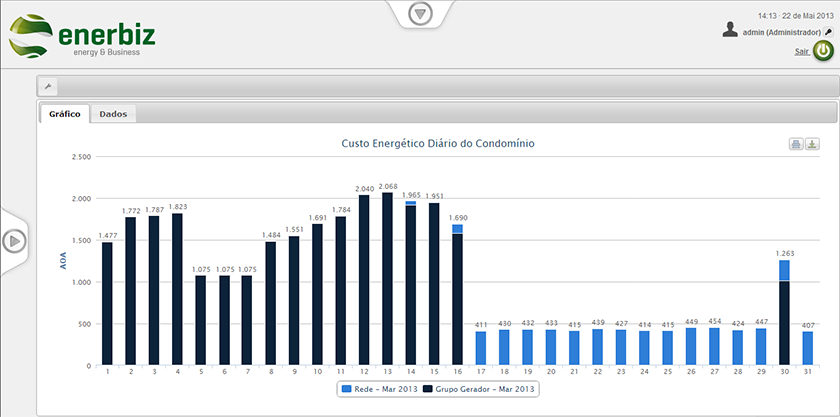Toggle Grupo Gerador – Mar 2013 legend
Viewport: 840px width, 417px height.
click(479, 389)
